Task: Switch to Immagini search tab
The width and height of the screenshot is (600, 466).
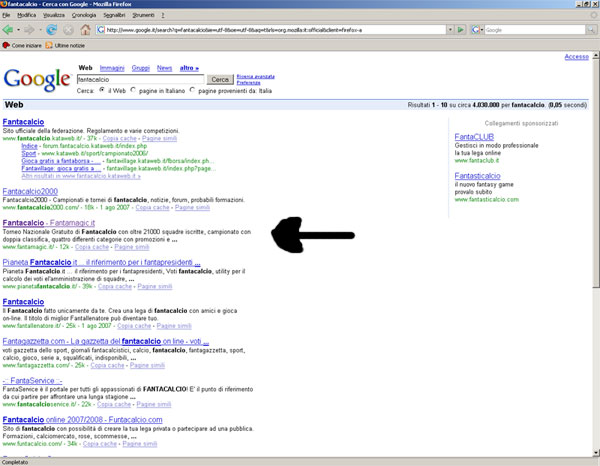Action: tap(112, 68)
